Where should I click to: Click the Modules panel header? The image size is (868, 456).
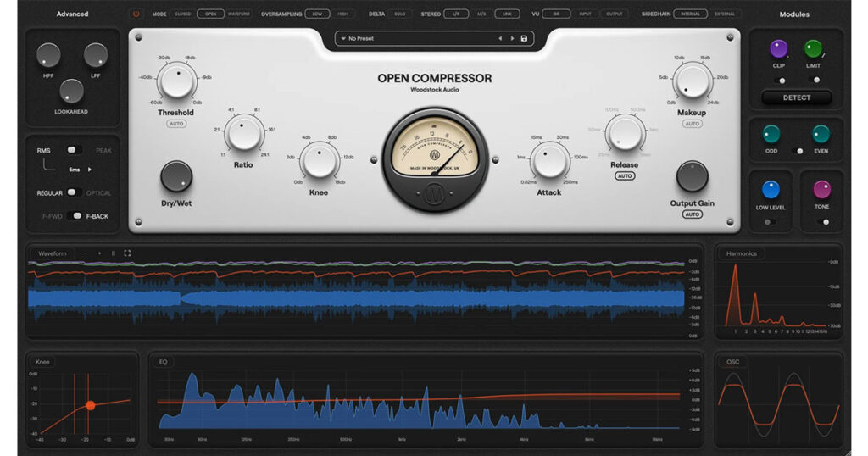coord(794,14)
